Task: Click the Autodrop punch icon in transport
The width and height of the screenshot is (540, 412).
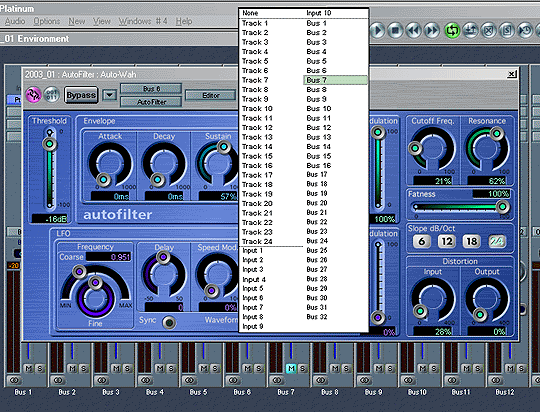Action: click(470, 31)
